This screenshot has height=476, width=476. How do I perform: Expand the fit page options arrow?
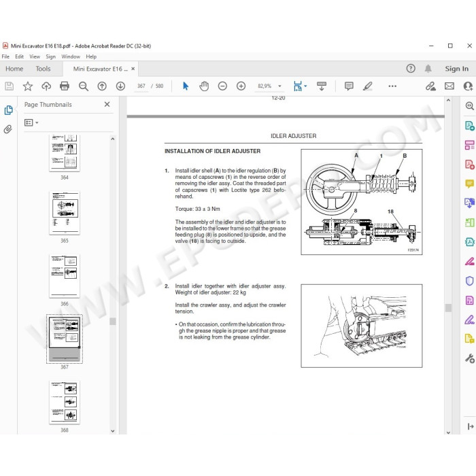coord(305,86)
